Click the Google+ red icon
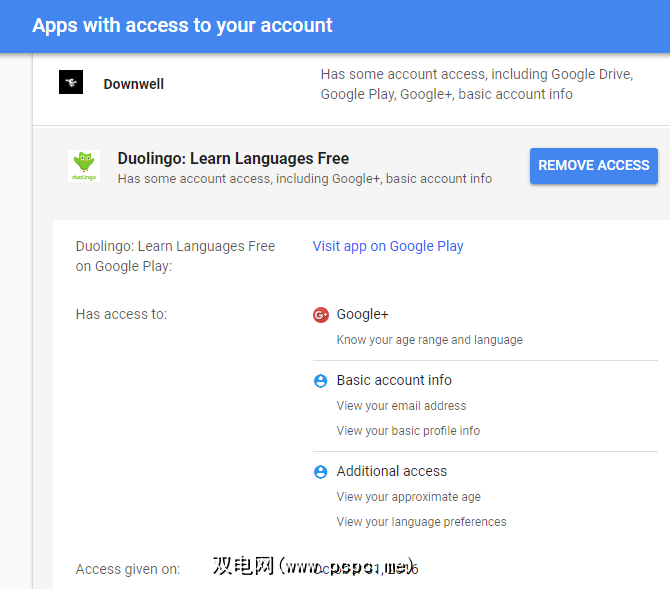The width and height of the screenshot is (670, 589). coord(320,315)
